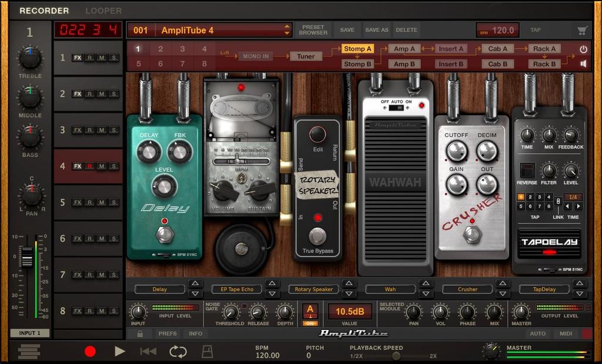
Task: Click the metronome icon in the transport bar
Action: pos(207,350)
